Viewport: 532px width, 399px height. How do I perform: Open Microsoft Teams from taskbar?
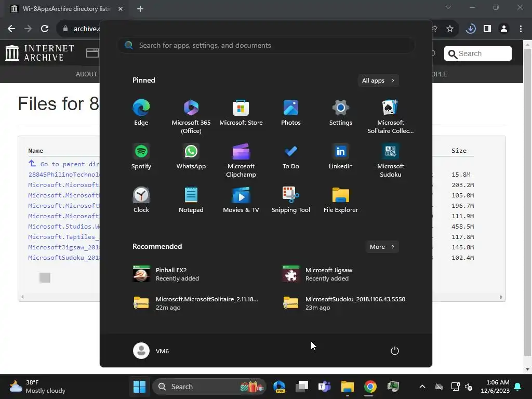324,387
